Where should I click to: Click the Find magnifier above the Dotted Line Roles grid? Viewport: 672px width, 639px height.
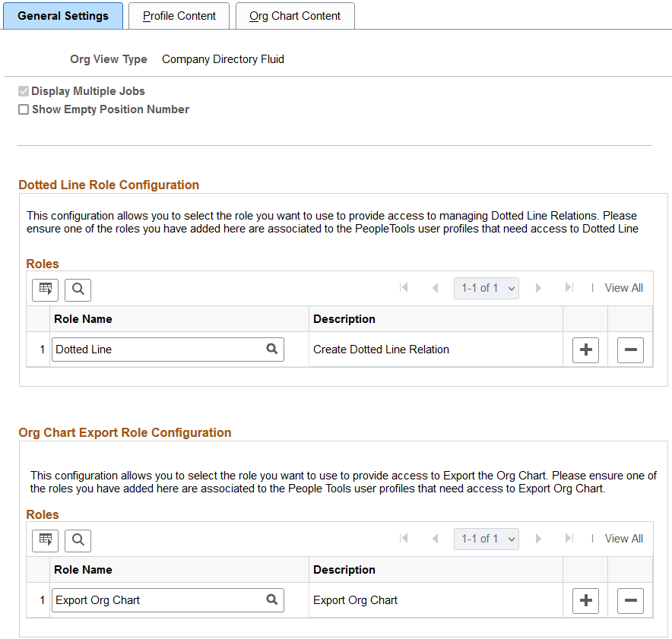click(78, 289)
